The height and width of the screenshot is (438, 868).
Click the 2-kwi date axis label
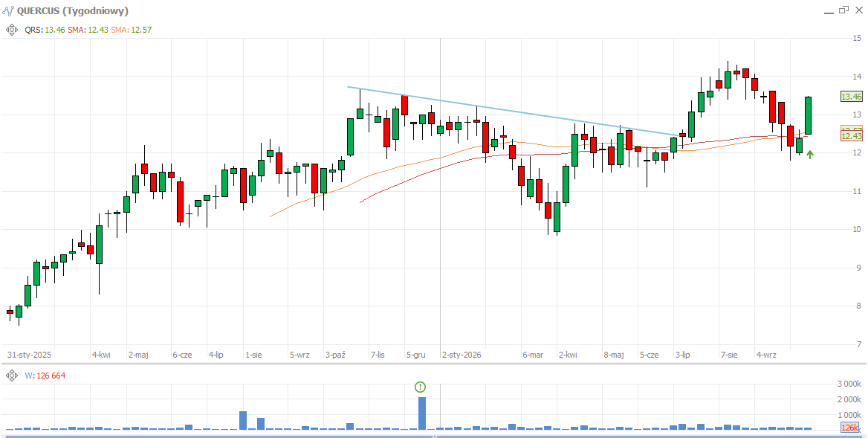568,355
